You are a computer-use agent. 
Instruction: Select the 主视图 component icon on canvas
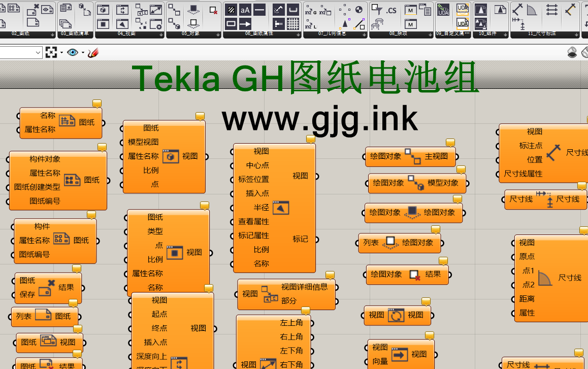click(412, 156)
